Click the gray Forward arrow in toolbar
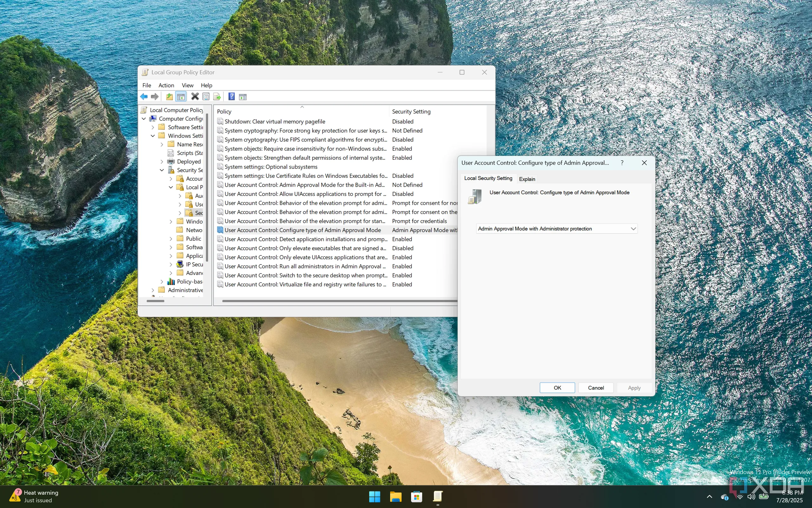812x508 pixels. 155,97
